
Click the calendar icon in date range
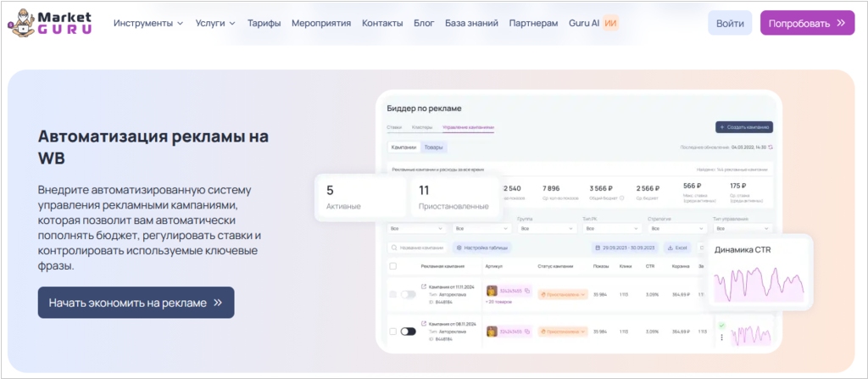tap(596, 248)
